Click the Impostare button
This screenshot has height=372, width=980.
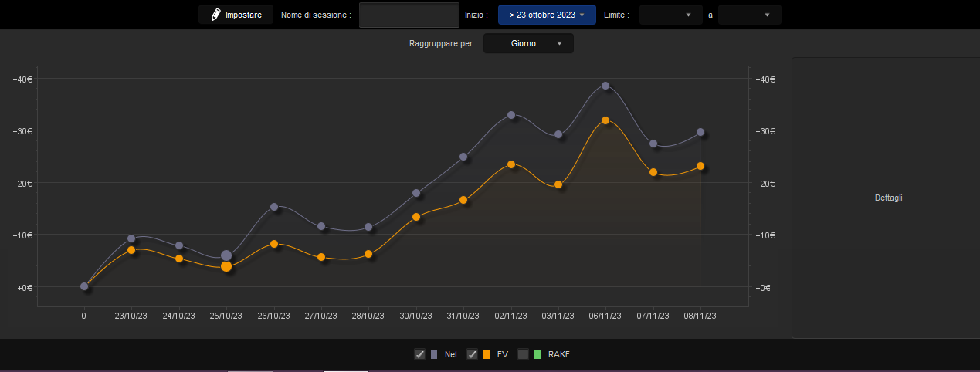pyautogui.click(x=236, y=15)
